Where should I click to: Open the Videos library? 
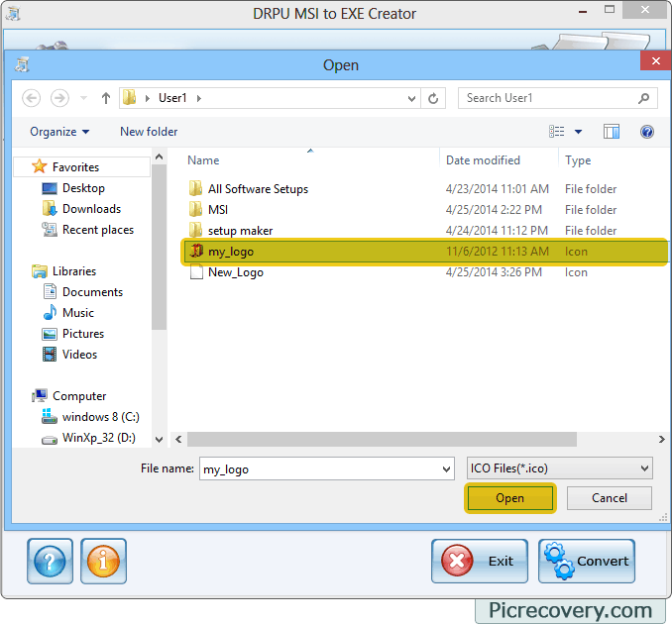(x=79, y=355)
